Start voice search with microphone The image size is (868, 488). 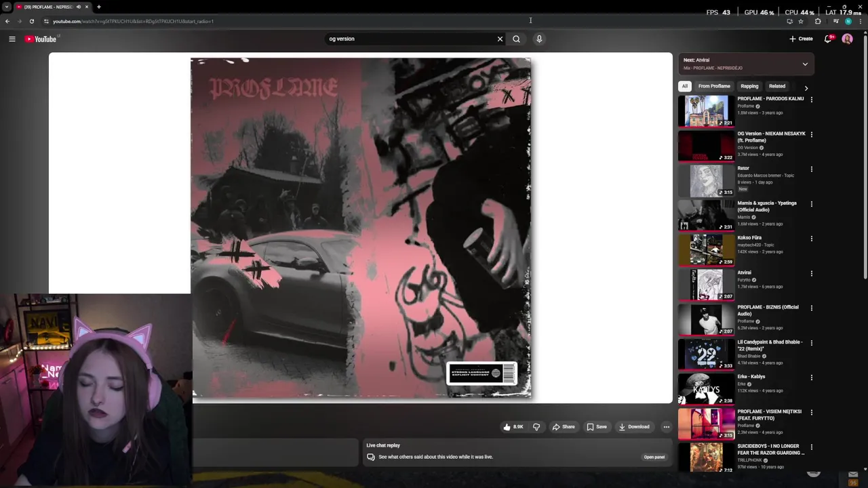[539, 39]
